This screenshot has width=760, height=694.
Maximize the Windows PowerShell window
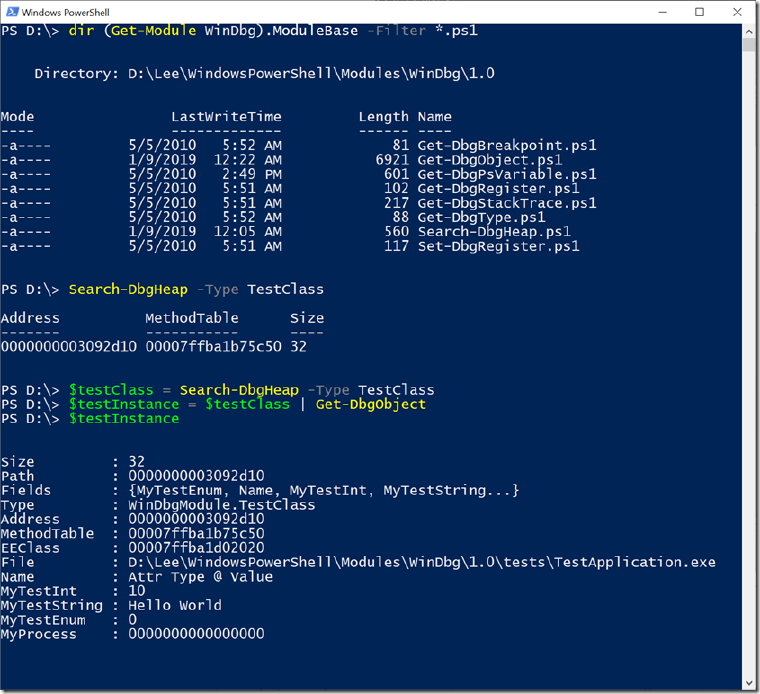coord(699,12)
